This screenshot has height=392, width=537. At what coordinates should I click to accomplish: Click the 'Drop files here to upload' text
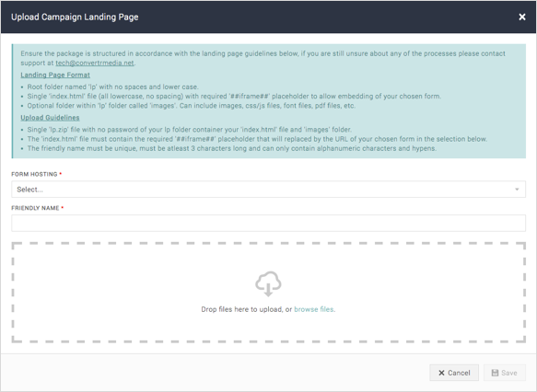[x=242, y=309]
